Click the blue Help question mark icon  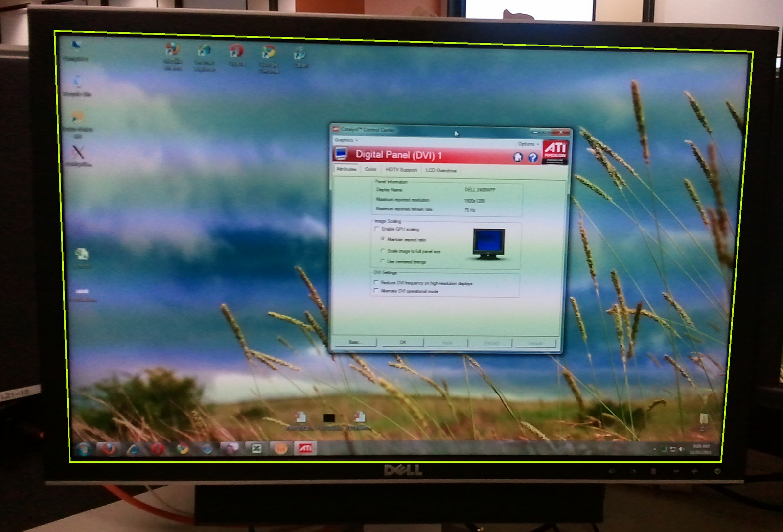[x=533, y=158]
